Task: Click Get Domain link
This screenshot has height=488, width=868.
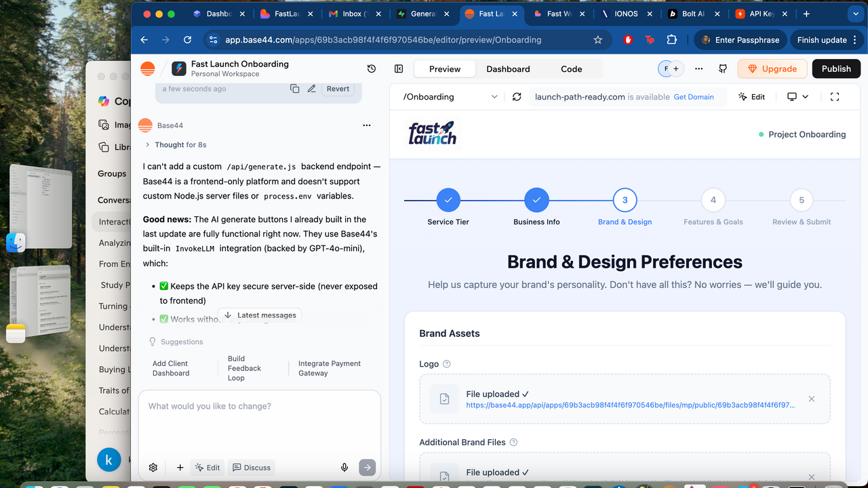Action: click(694, 97)
